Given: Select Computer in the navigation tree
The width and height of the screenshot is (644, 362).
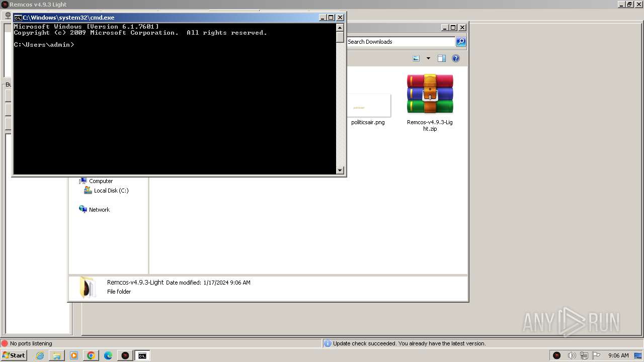Looking at the screenshot, I should 101,181.
